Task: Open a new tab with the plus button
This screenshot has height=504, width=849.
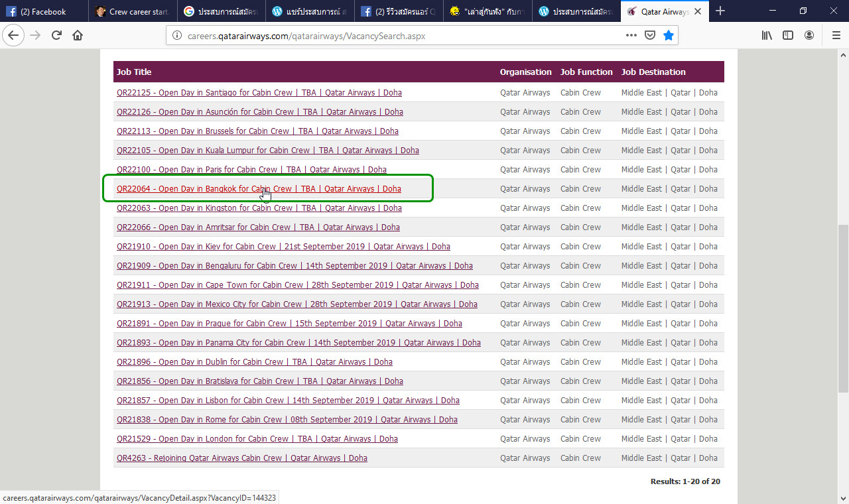Action: [720, 11]
